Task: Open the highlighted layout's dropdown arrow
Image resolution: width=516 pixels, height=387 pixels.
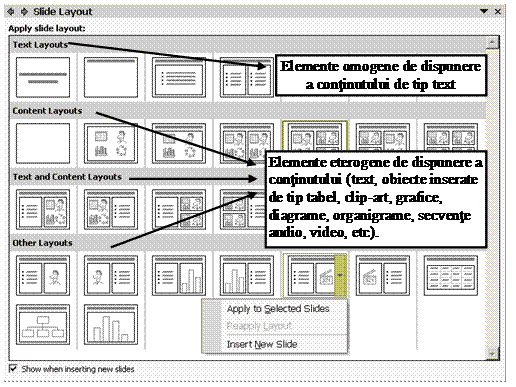Action: point(340,275)
